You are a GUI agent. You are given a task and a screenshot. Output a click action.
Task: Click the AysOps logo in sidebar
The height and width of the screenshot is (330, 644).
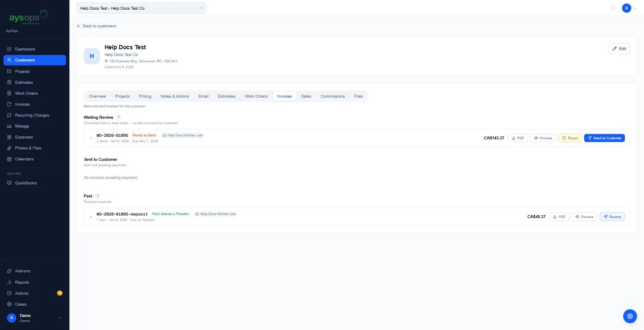[29, 17]
